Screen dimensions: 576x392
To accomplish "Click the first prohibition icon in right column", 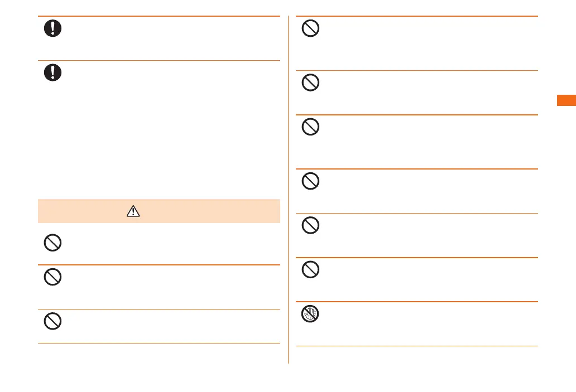I will point(310,28).
